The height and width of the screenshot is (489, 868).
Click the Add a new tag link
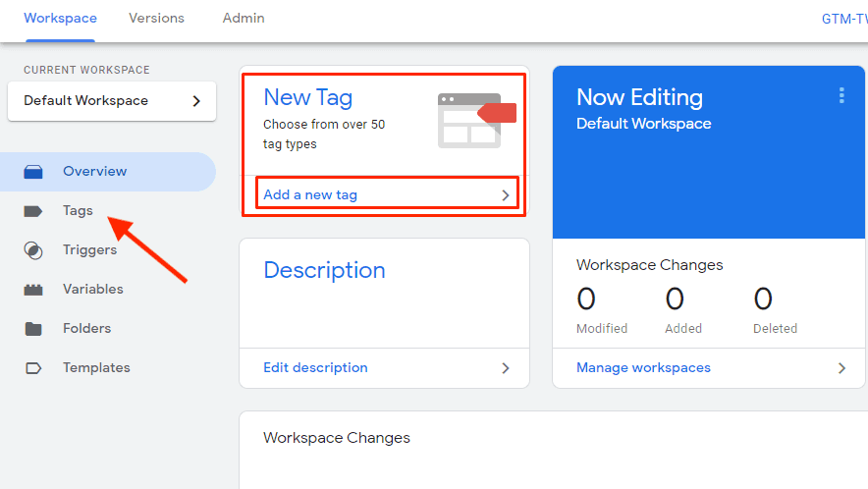[x=310, y=195]
